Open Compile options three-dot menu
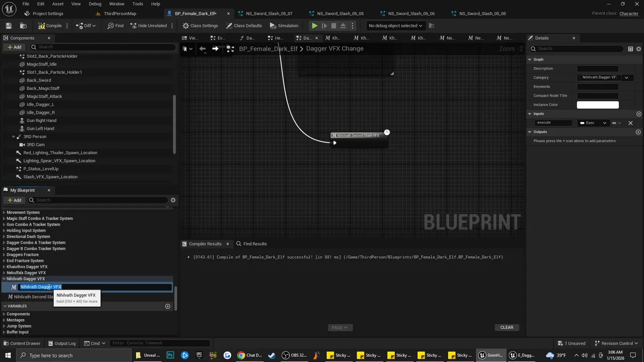Image resolution: width=644 pixels, height=362 pixels. tap(67, 26)
